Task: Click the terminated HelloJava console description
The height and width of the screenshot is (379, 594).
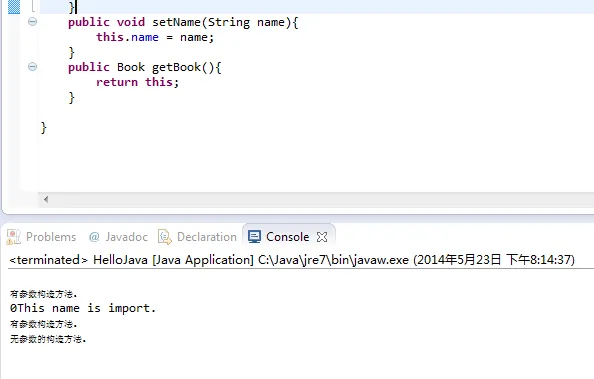Action: tap(292, 260)
